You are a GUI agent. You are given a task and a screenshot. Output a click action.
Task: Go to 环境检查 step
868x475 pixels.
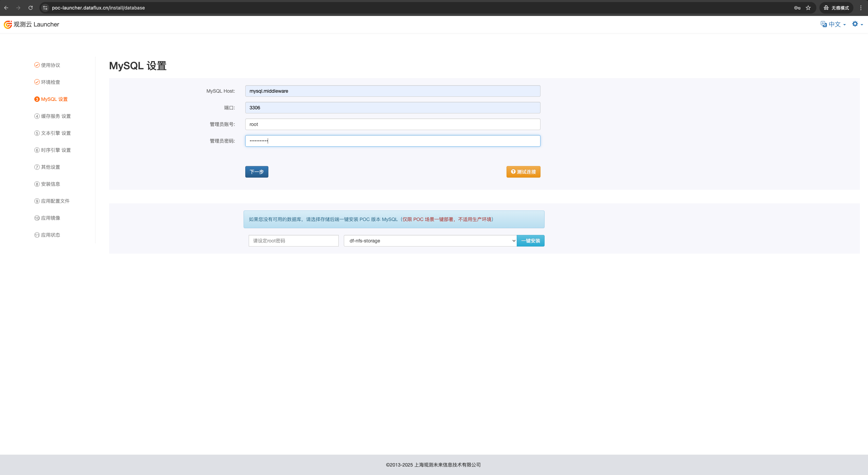click(47, 82)
